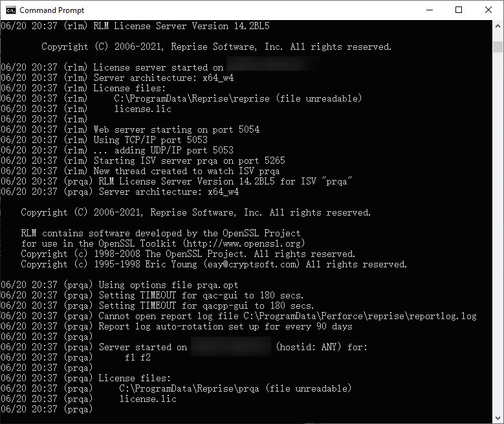Click the C:\ProgramData\Reprise\reprise path
This screenshot has height=424, width=504.
192,98
